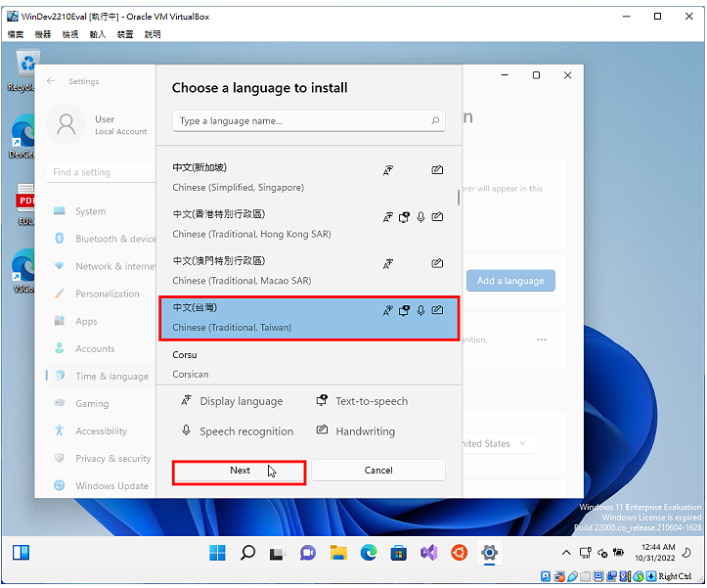This screenshot has width=707, height=588.
Task: Click the Text-to-speech legend icon
Action: [x=322, y=400]
